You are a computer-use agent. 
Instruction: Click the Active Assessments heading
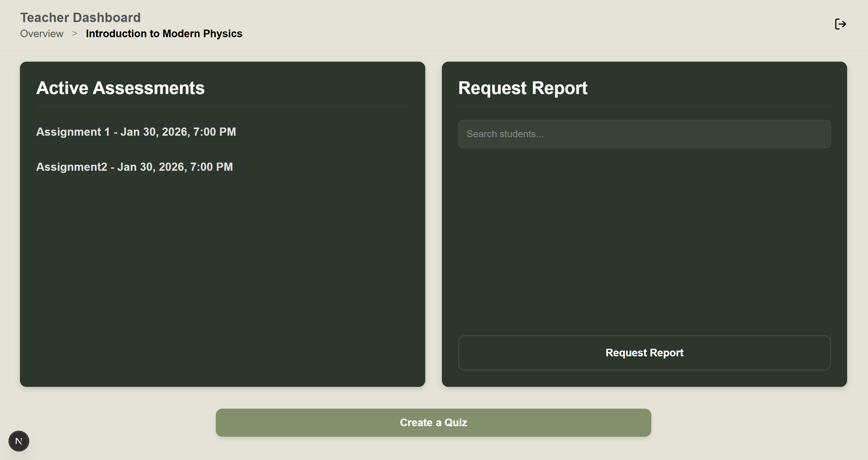120,88
